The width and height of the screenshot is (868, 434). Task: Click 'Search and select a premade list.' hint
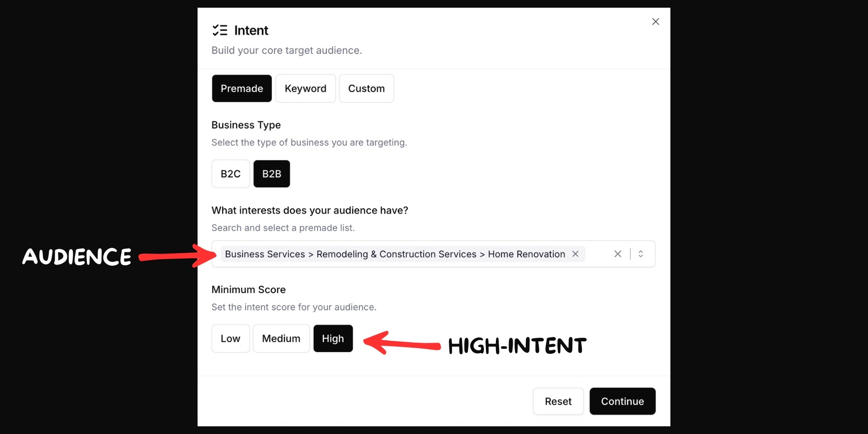point(283,228)
